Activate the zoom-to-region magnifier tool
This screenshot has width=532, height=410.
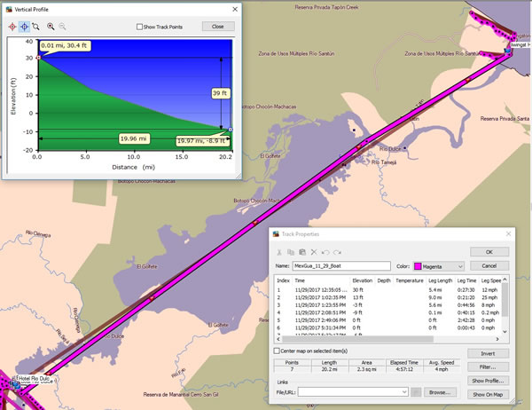point(36,27)
